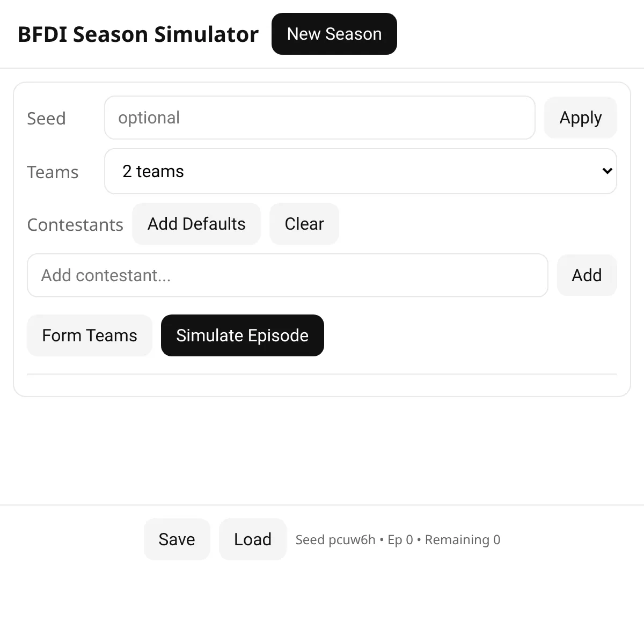Click the Remaining 0 status text
This screenshot has width=644, height=644.
click(x=463, y=540)
